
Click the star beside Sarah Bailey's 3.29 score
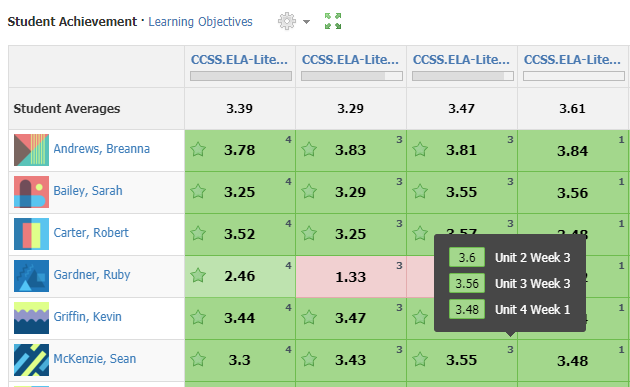coord(309,191)
